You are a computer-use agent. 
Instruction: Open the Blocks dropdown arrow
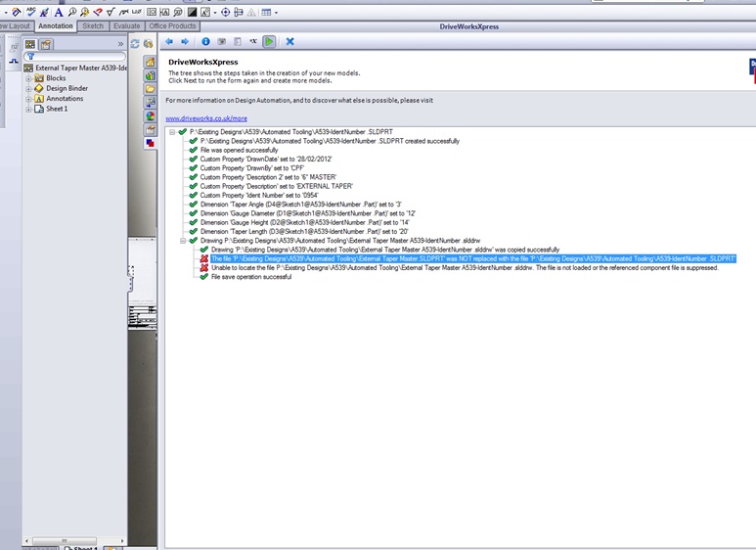coord(215,13)
